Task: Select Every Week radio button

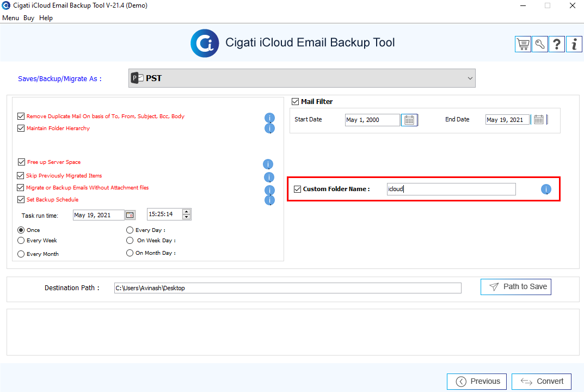Action: coord(21,240)
